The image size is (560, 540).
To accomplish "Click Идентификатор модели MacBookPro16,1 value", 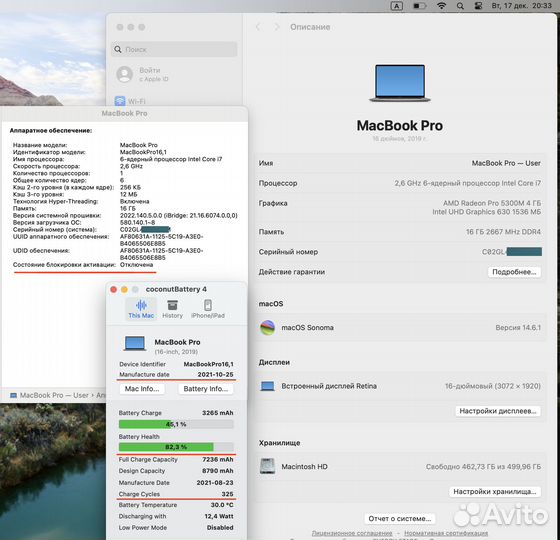I will (x=143, y=152).
